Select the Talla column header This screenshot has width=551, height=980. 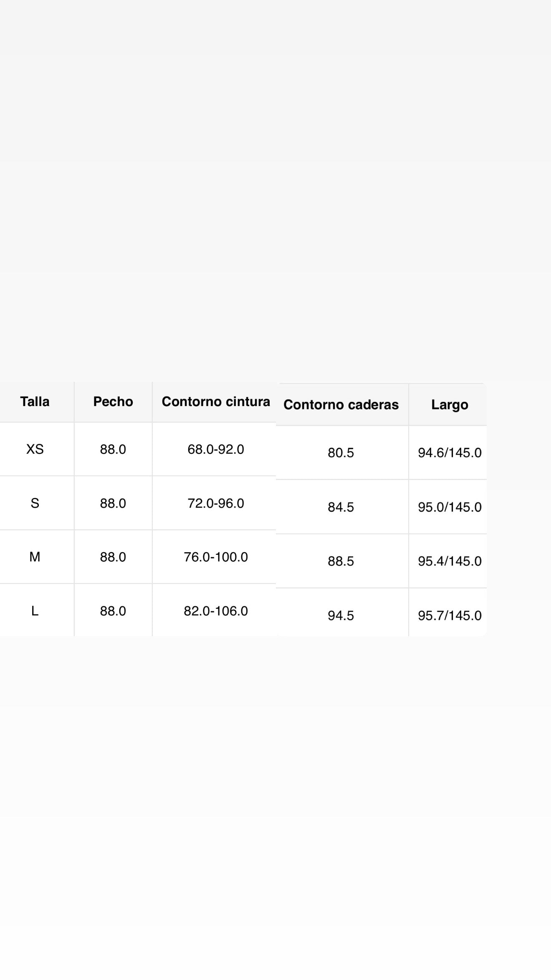coord(35,401)
